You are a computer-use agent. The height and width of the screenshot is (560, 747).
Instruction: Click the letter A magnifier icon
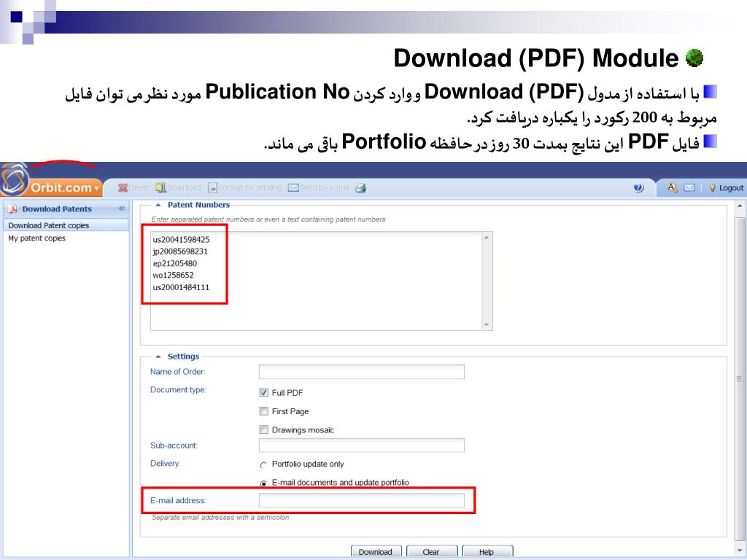[672, 187]
